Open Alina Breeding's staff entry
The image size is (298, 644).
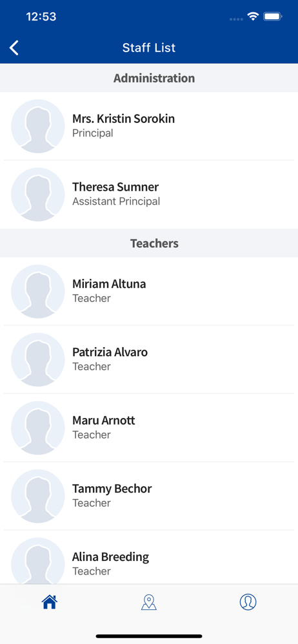coord(149,557)
